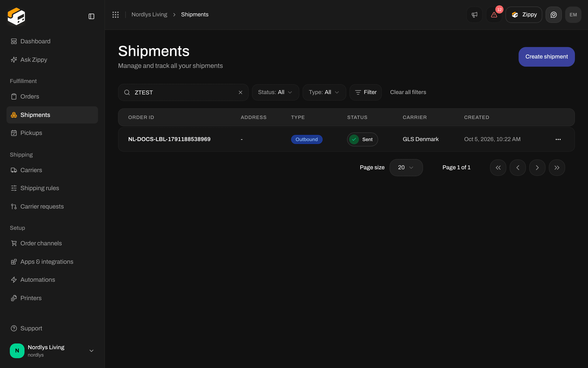Go to the first page
Viewport: 588px width, 368px height.
[x=498, y=168]
